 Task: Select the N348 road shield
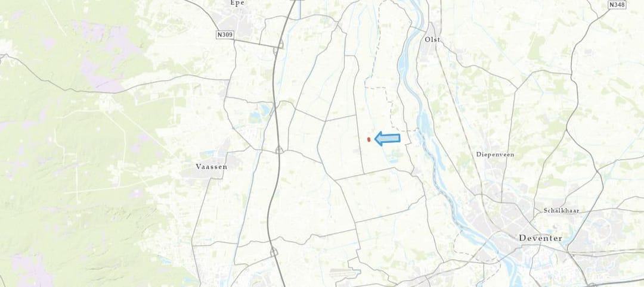point(617,5)
